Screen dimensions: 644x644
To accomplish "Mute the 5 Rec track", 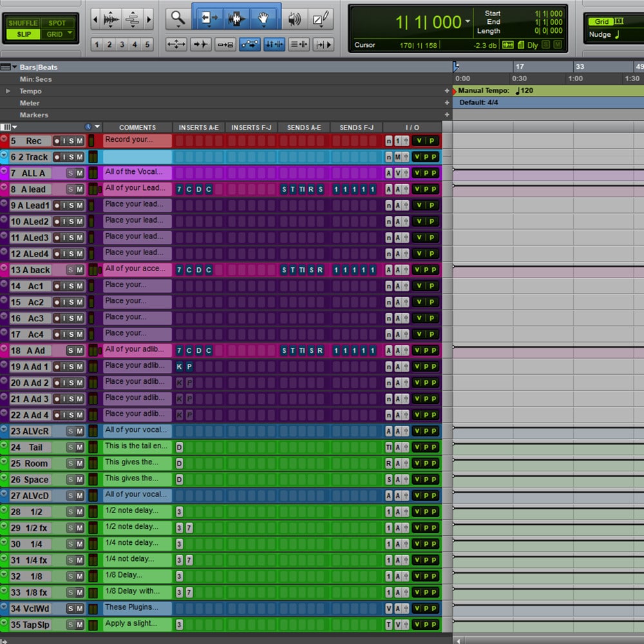I will click(x=80, y=141).
